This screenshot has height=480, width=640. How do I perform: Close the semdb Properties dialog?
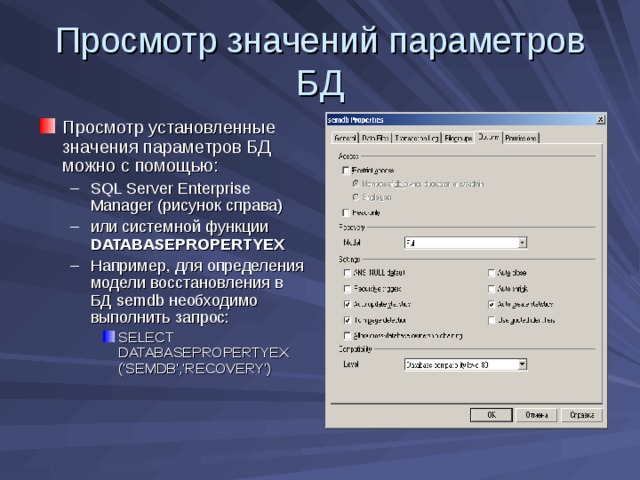pyautogui.click(x=600, y=119)
